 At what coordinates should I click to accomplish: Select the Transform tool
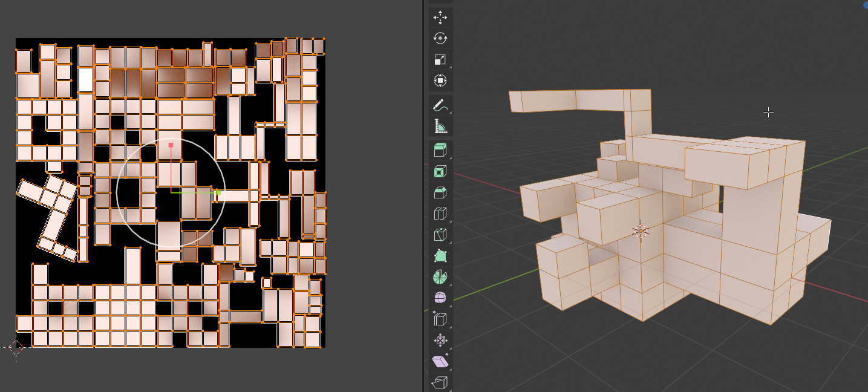pos(440,80)
